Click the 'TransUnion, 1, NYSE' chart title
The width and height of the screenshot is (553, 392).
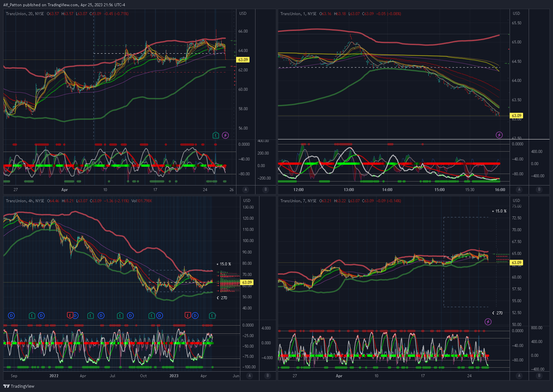[298, 14]
